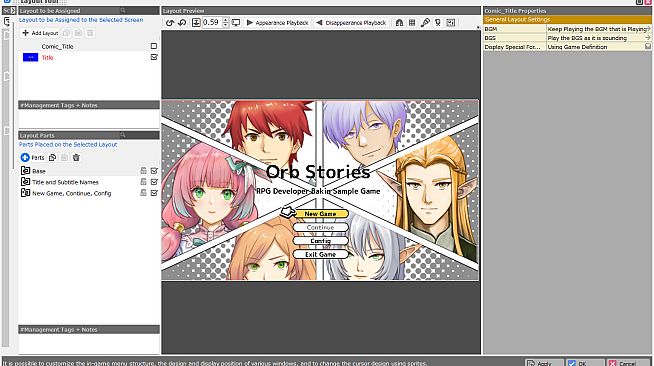This screenshot has width=654, height=366.
Task: Click the monitor display icon in preview toolbar
Action: tap(236, 23)
